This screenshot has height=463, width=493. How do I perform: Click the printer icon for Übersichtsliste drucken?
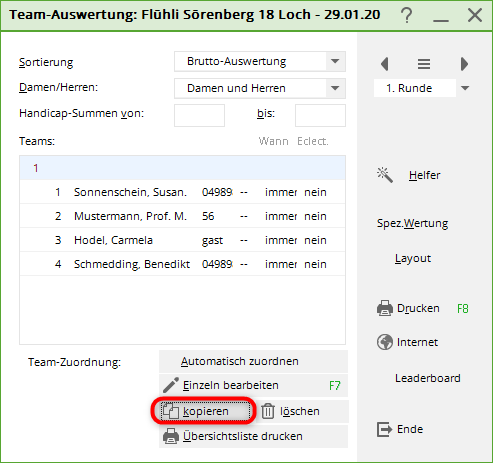click(171, 436)
